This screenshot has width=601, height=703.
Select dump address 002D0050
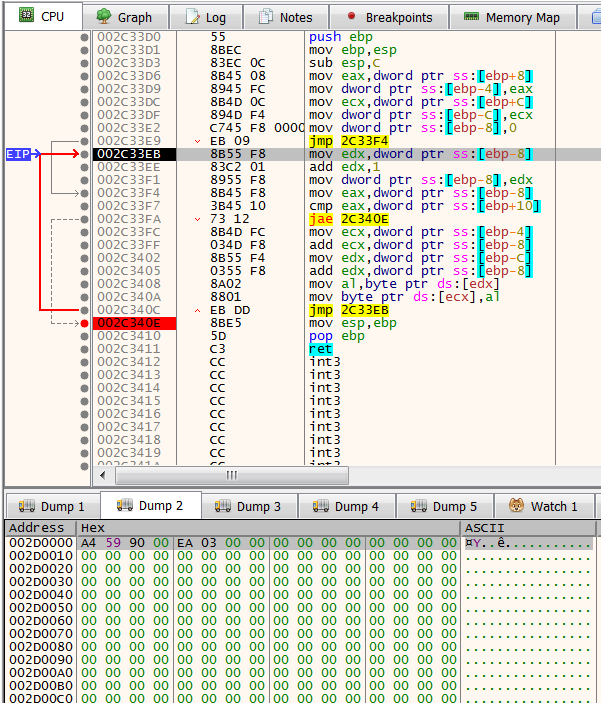coord(41,608)
